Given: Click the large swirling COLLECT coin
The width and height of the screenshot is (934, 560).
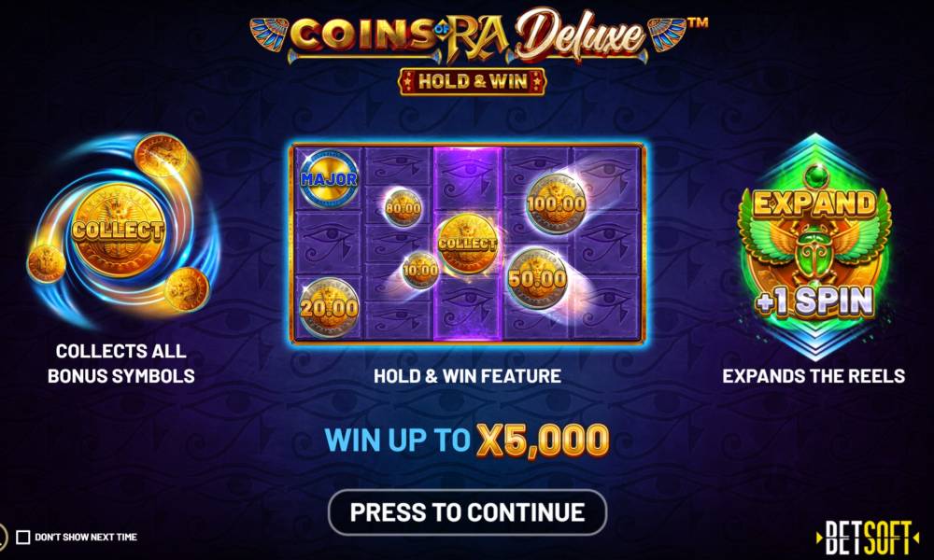Looking at the screenshot, I should tap(118, 231).
